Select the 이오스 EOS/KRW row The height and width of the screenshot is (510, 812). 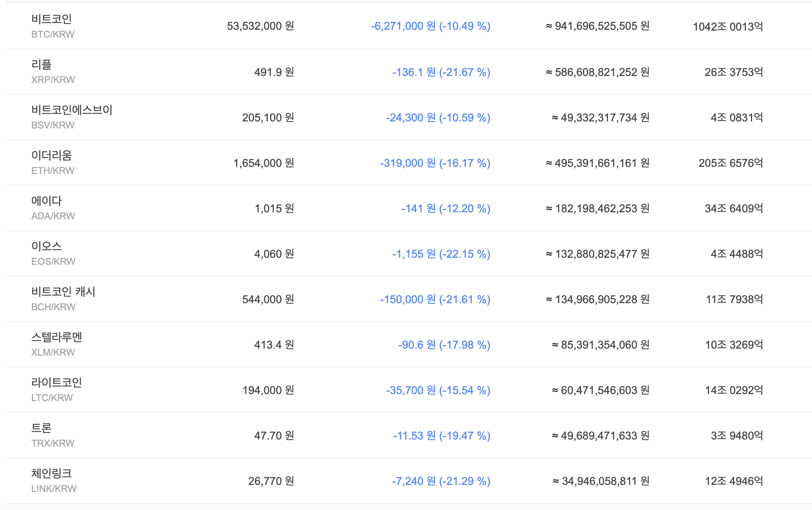click(x=47, y=246)
